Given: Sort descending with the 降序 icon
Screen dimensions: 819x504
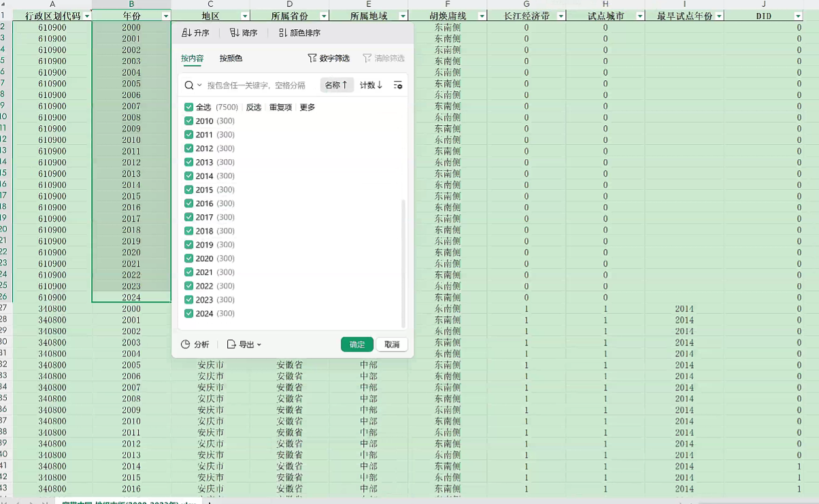Looking at the screenshot, I should [235, 33].
